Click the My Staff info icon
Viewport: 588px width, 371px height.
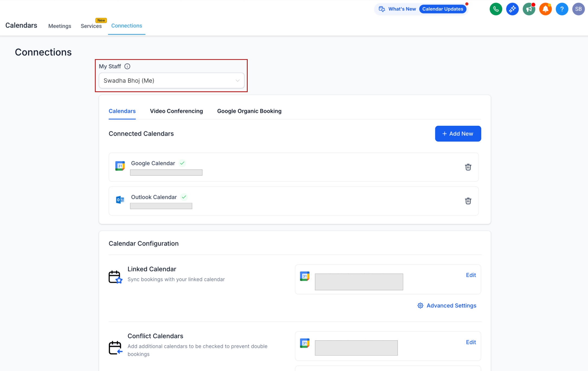click(x=127, y=66)
